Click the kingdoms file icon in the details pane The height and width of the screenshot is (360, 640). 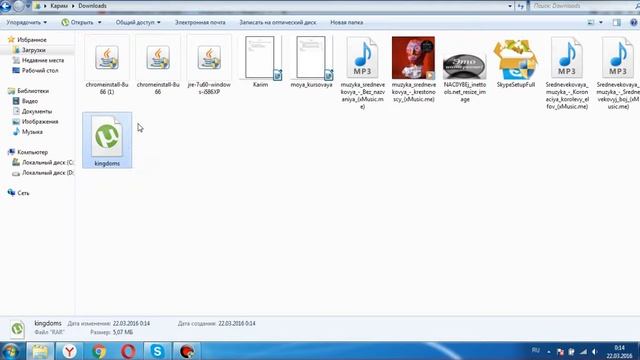[17, 329]
